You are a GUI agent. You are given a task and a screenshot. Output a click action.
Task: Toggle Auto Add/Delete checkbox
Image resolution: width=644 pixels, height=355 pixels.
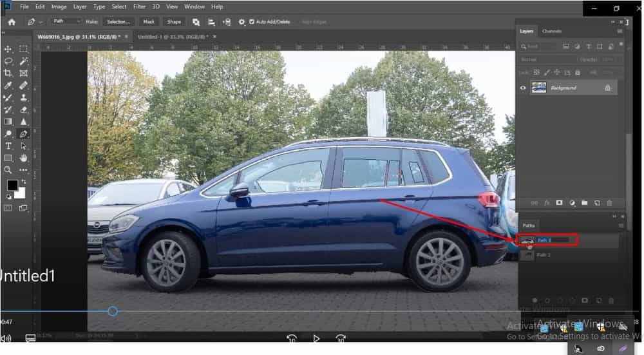point(252,22)
